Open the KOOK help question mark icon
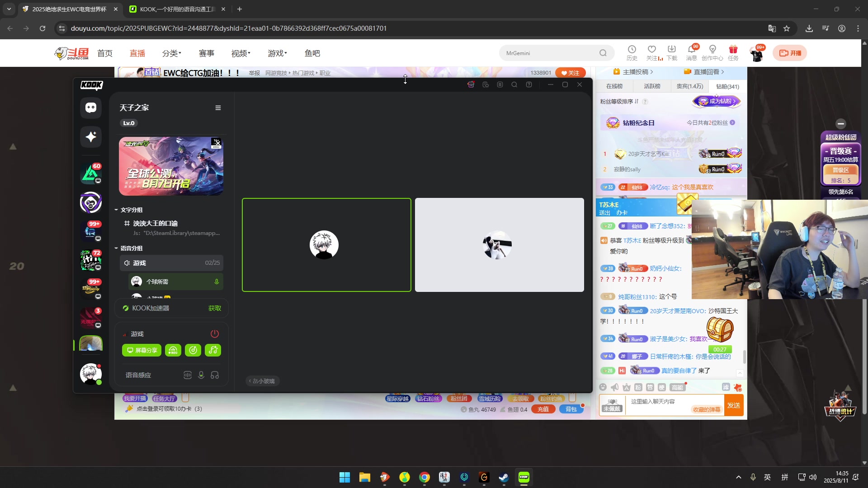This screenshot has height=488, width=868. (529, 84)
